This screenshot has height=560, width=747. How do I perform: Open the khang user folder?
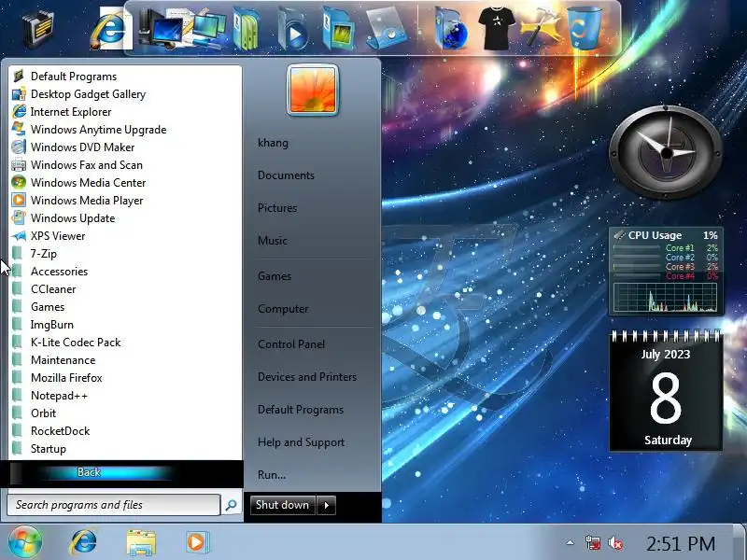[x=273, y=143]
